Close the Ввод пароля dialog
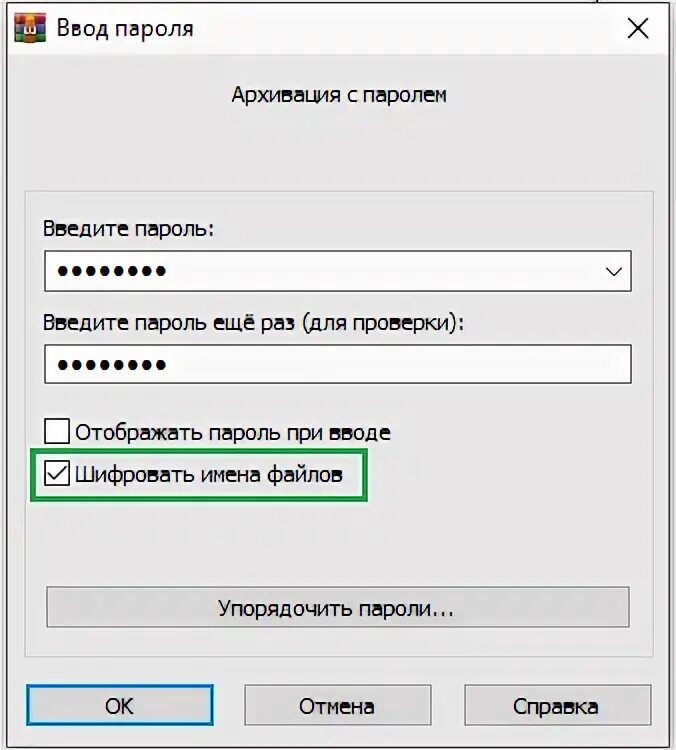The width and height of the screenshot is (676, 750). (x=638, y=29)
